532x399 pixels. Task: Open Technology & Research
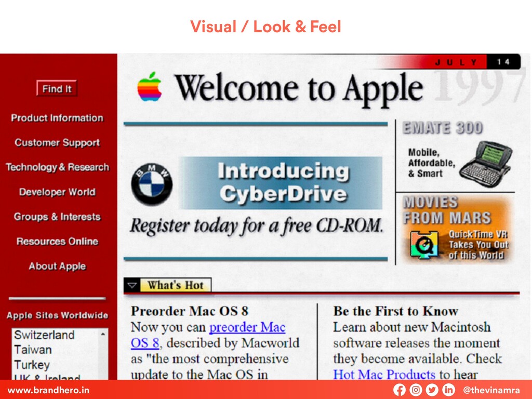point(57,167)
